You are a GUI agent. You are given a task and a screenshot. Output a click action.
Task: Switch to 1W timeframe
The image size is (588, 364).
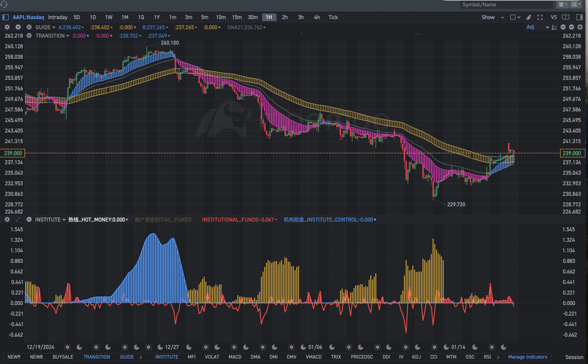click(109, 17)
